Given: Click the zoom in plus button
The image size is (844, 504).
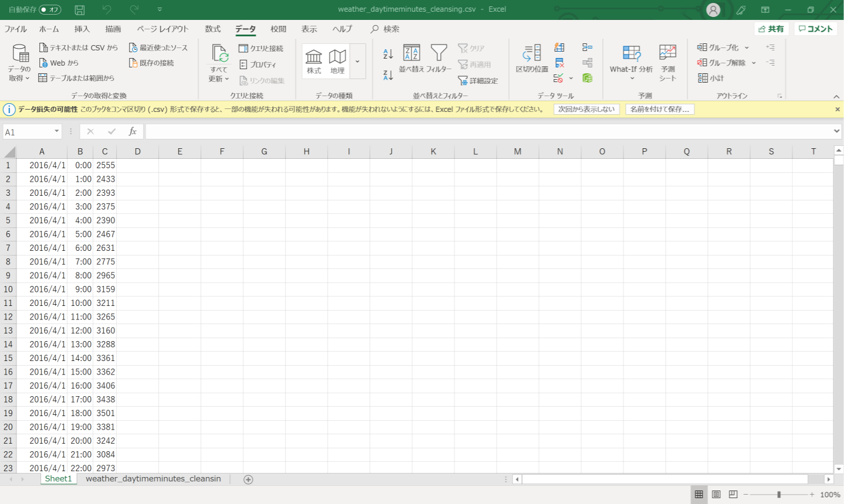Looking at the screenshot, I should pos(812,495).
